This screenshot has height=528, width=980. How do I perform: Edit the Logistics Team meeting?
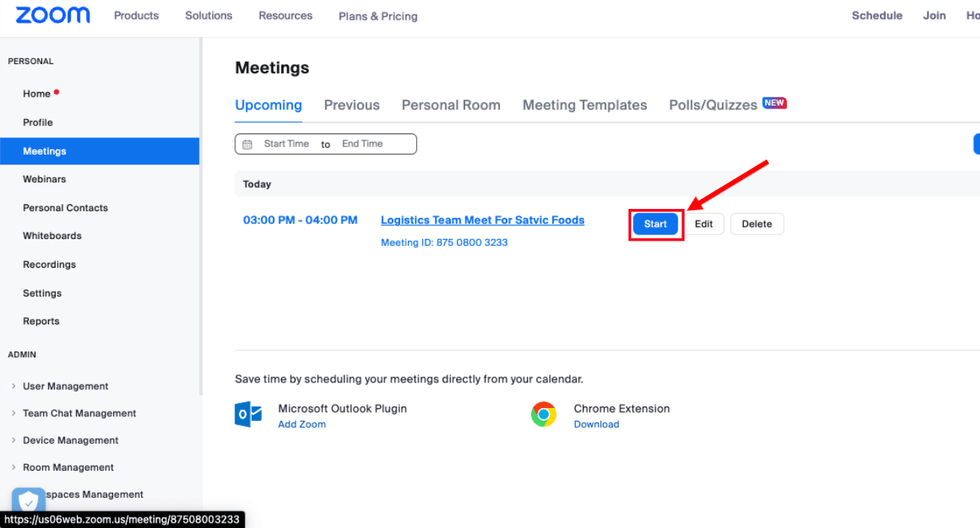point(704,224)
